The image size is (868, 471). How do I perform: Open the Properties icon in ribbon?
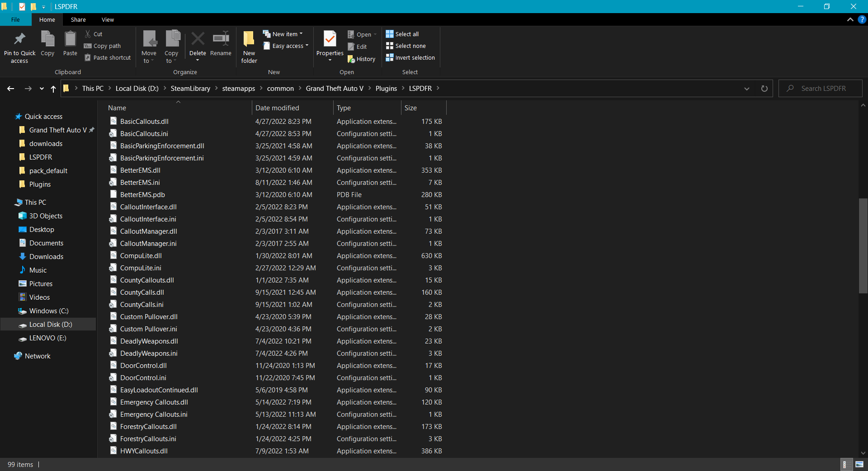point(330,40)
